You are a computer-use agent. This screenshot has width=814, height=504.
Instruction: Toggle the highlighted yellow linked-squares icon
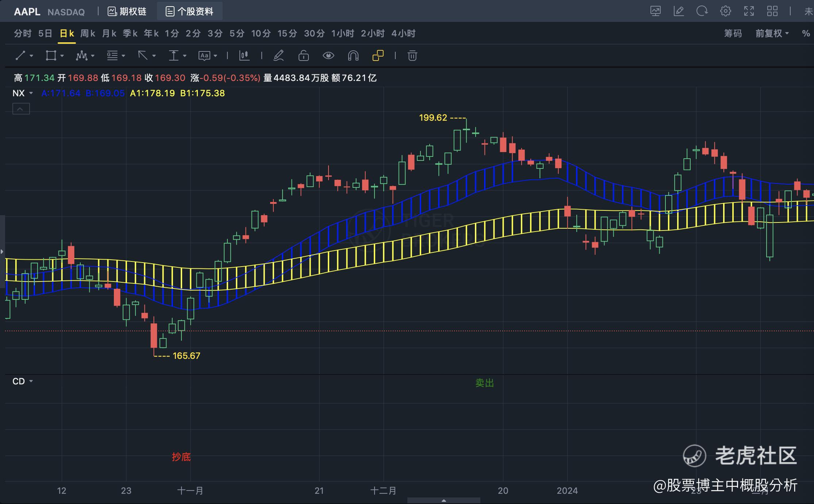pyautogui.click(x=378, y=55)
